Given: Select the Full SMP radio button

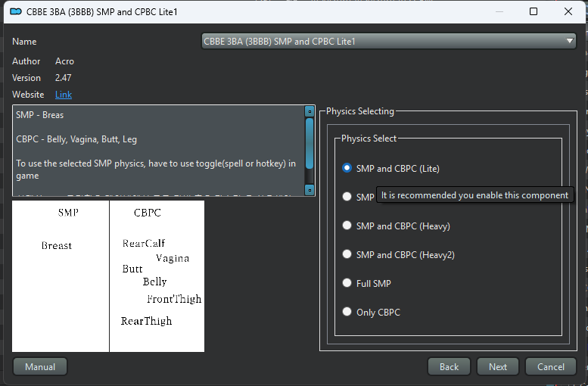Looking at the screenshot, I should 366,283.
